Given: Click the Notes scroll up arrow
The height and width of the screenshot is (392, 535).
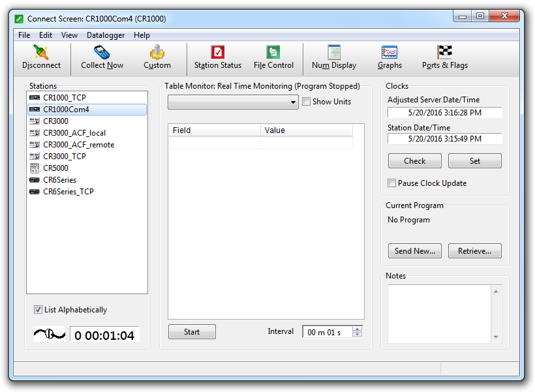Looking at the screenshot, I should point(496,292).
